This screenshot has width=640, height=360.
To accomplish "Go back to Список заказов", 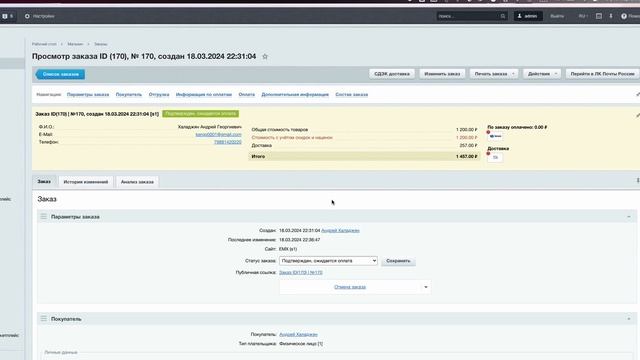I will click(x=60, y=74).
